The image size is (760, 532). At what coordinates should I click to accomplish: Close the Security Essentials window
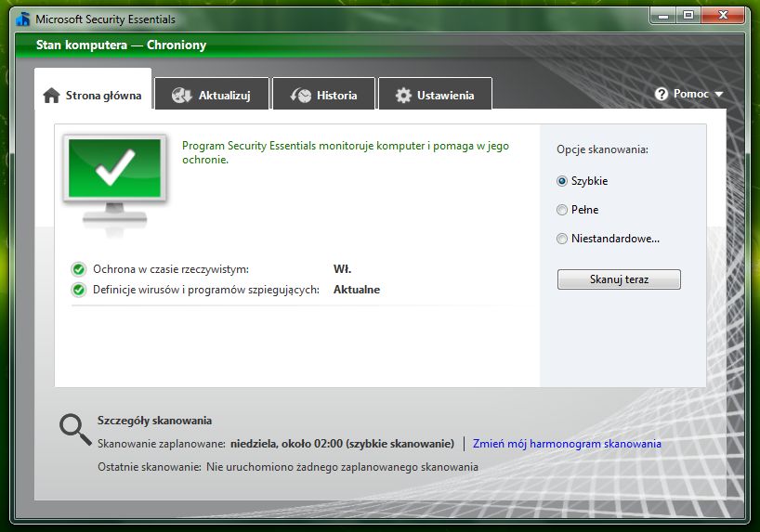point(723,16)
